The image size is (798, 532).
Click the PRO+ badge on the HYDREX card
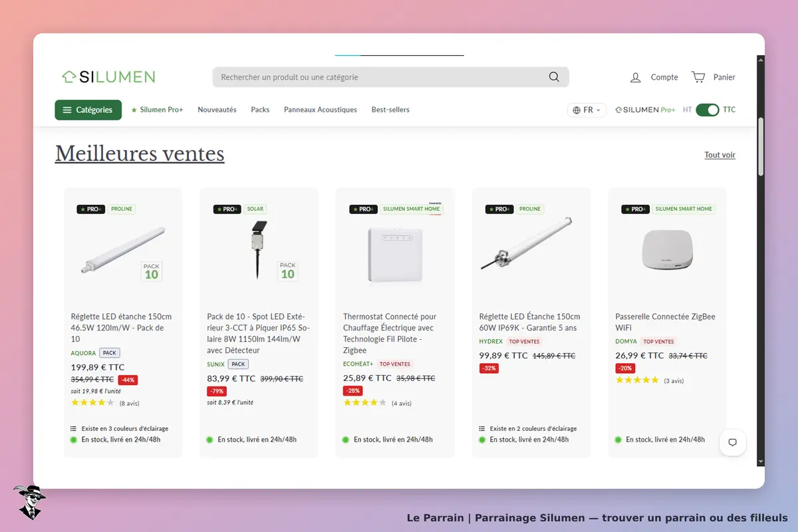[499, 209]
